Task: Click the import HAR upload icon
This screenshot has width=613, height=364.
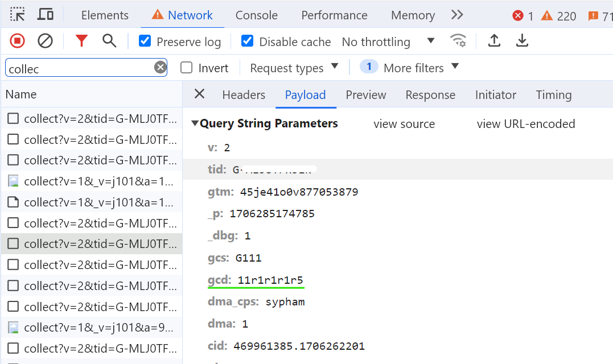Action: pyautogui.click(x=494, y=41)
